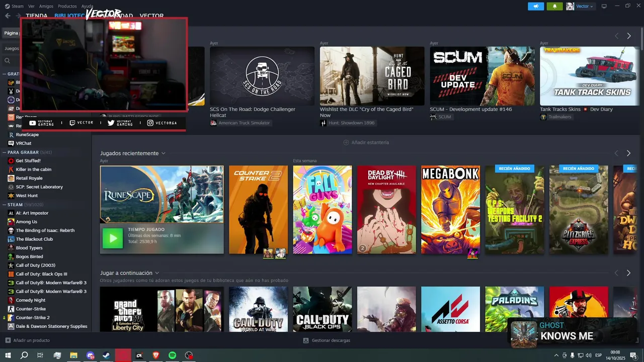Viewport: 644px width, 362px height.
Task: Select Dale & Dawson Stationery Supplies
Action: tap(52, 326)
